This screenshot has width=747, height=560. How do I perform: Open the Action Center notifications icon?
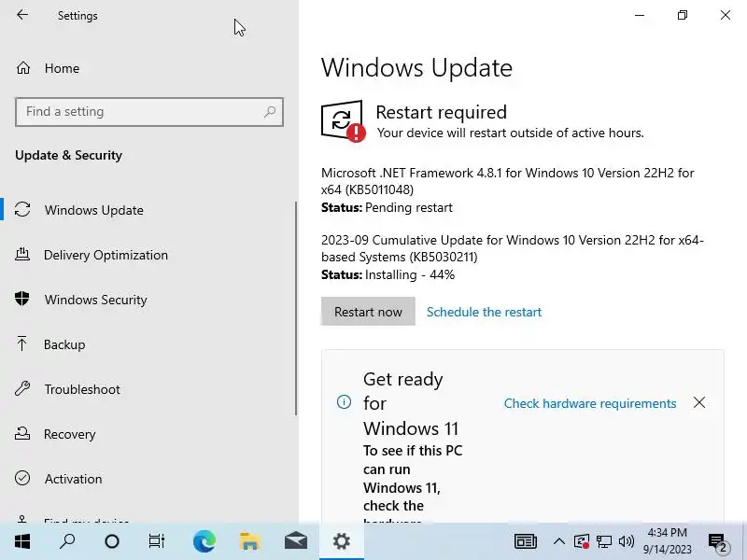click(718, 542)
